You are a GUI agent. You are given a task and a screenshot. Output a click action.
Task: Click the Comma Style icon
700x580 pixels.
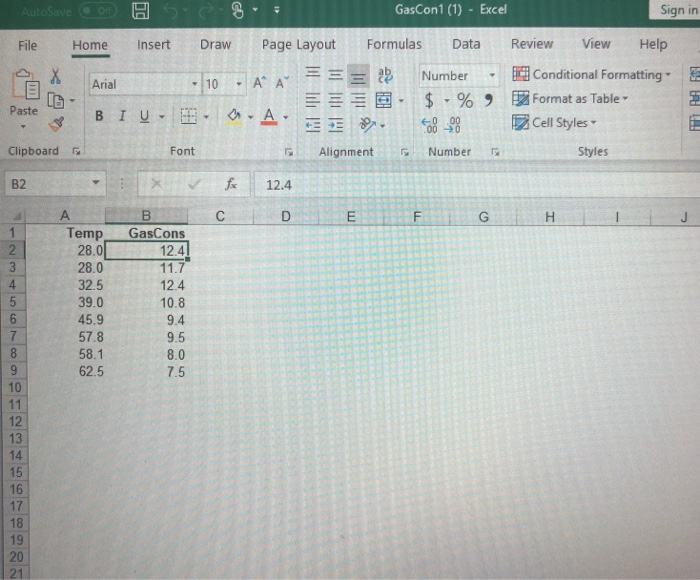click(x=488, y=100)
